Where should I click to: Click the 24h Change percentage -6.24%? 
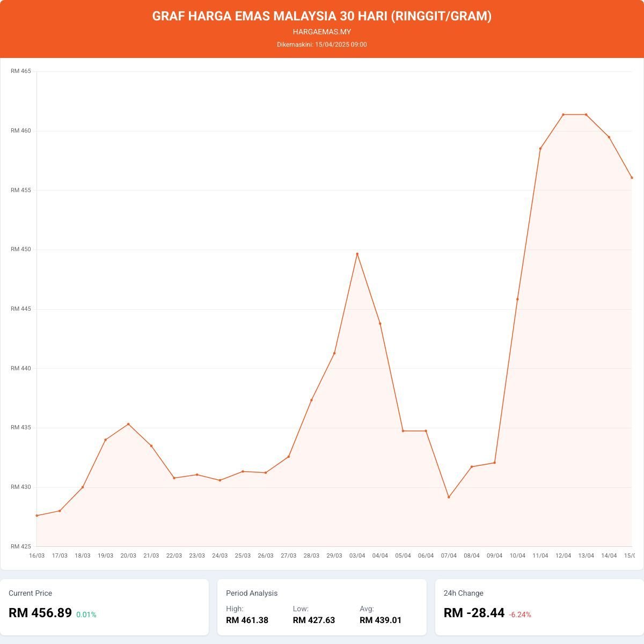click(x=520, y=614)
